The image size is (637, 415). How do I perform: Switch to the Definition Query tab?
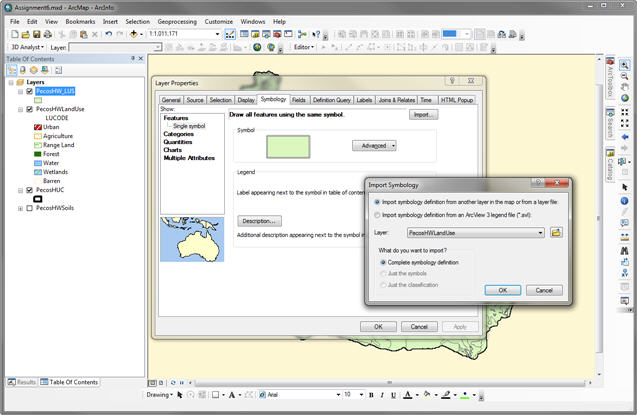point(332,100)
